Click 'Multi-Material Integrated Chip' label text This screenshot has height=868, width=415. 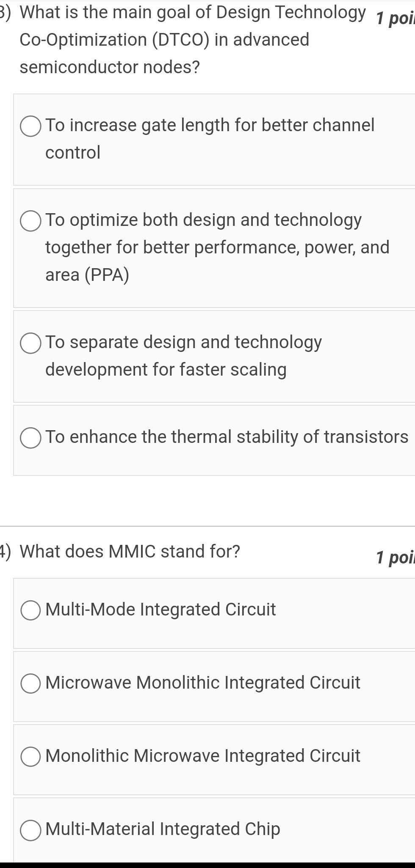click(x=163, y=829)
